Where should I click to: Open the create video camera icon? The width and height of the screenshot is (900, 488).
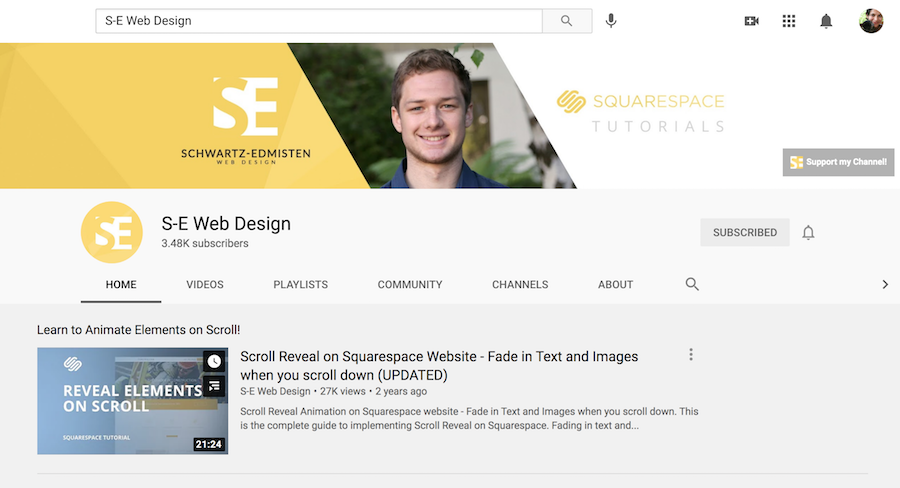tap(751, 21)
